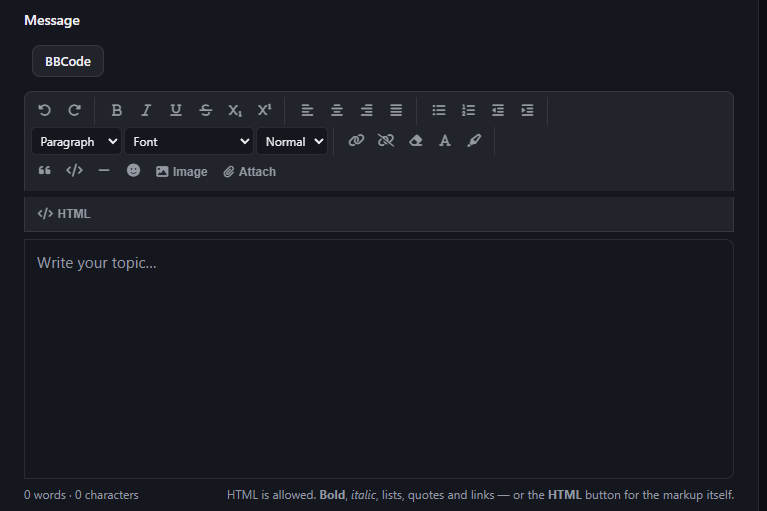The width and height of the screenshot is (767, 511).
Task: Clear formatting with eraser icon
Action: click(416, 141)
